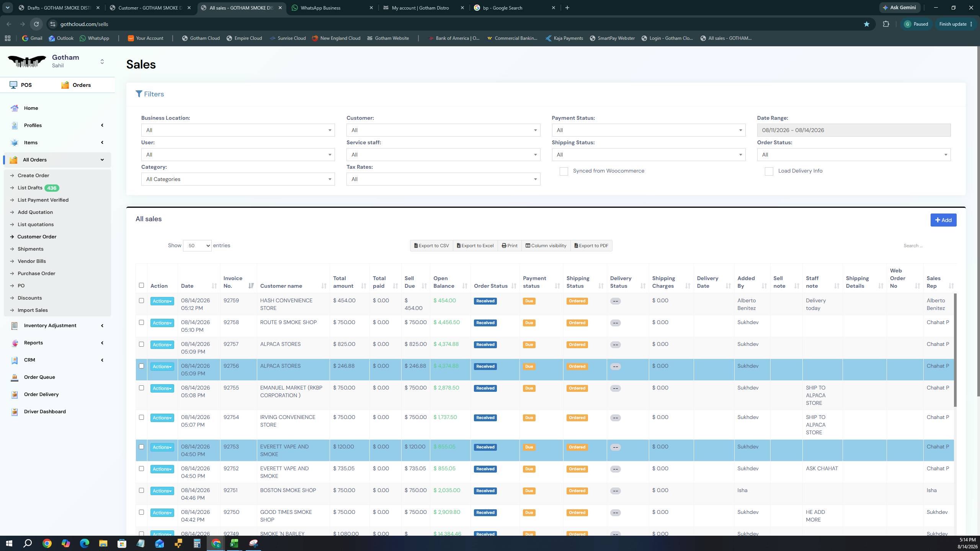The width and height of the screenshot is (980, 551).
Task: Bookmark star icon in address bar
Action: tap(866, 24)
